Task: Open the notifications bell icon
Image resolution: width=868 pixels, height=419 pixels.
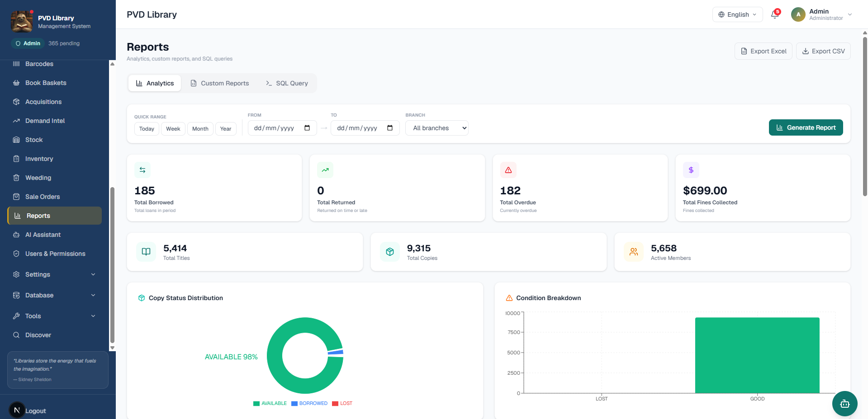Action: (775, 14)
